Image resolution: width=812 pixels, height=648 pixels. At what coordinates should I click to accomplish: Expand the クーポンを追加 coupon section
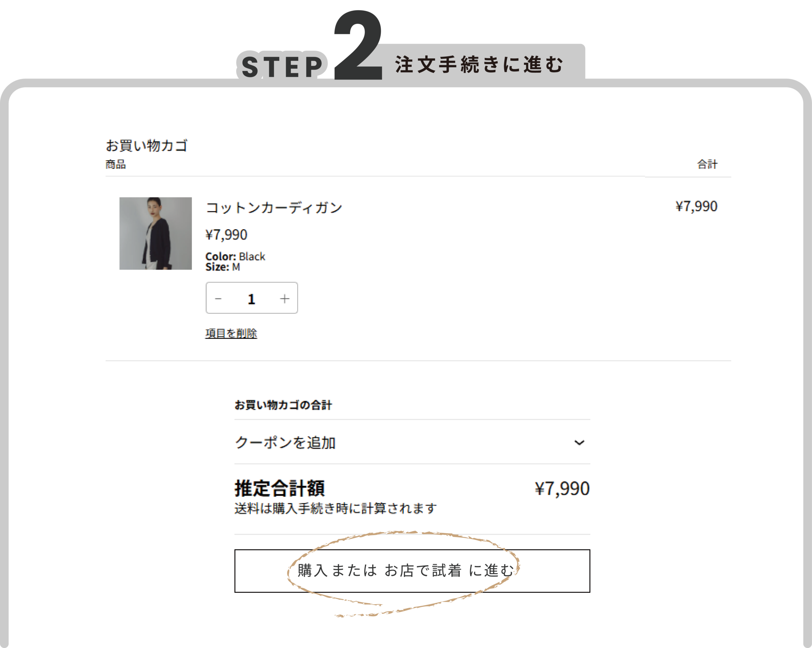[x=285, y=443]
